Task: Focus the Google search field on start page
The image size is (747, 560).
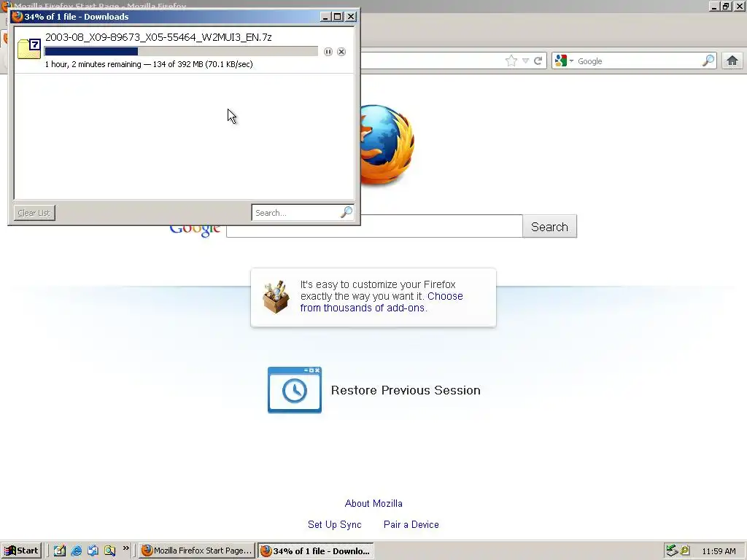Action: [x=374, y=226]
